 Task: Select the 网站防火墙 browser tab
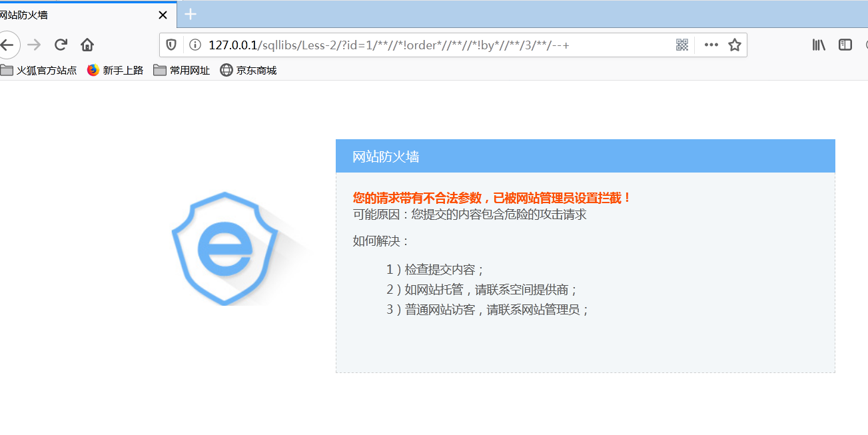pos(87,15)
